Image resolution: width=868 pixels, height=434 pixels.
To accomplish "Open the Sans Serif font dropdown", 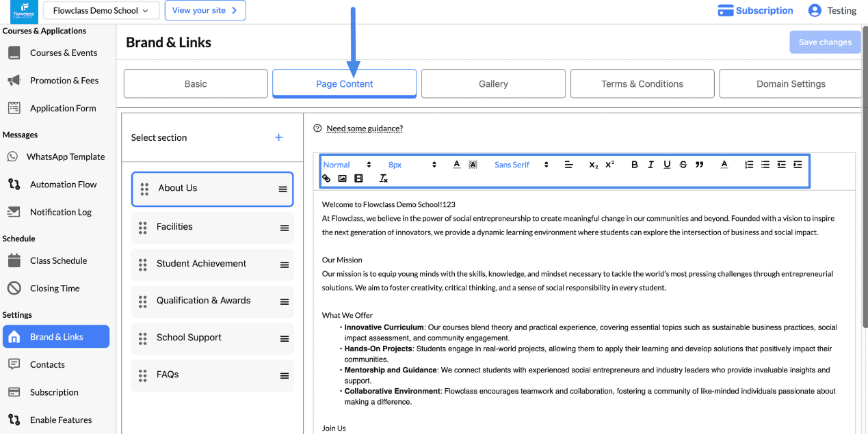I will 521,165.
